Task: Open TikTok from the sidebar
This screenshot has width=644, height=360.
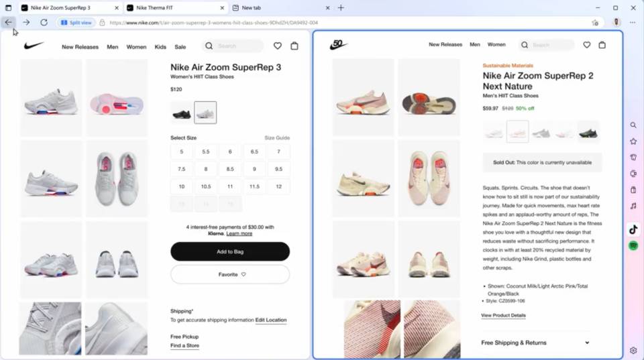Action: click(633, 229)
